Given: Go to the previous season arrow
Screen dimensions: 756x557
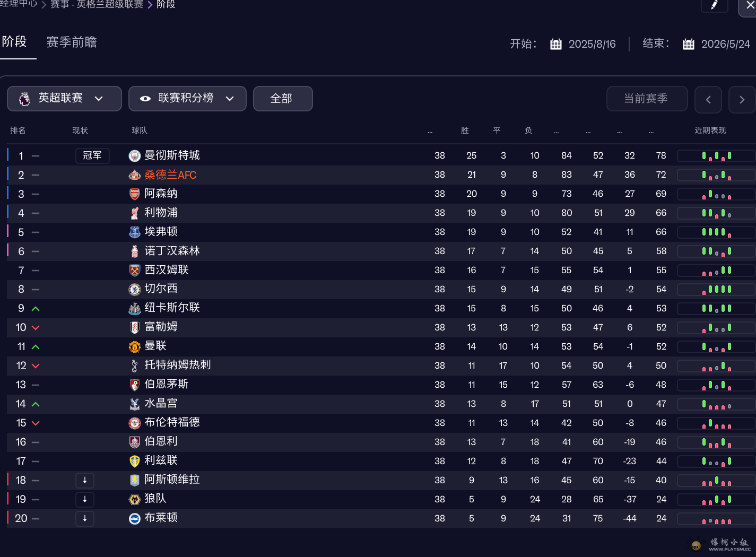Looking at the screenshot, I should click(x=708, y=100).
